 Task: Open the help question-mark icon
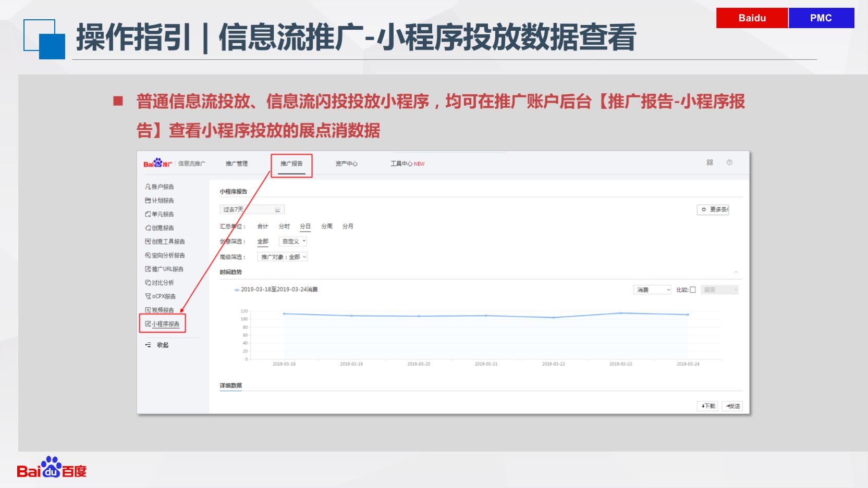(x=729, y=162)
